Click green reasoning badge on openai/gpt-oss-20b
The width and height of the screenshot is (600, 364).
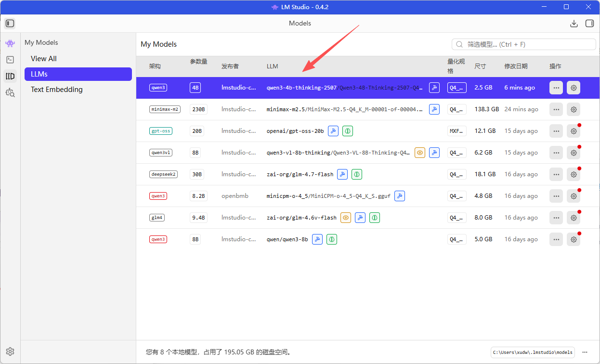(x=348, y=131)
